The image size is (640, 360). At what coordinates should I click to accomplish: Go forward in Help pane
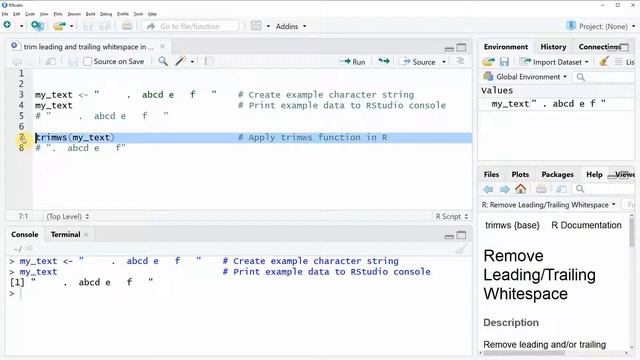(x=504, y=189)
